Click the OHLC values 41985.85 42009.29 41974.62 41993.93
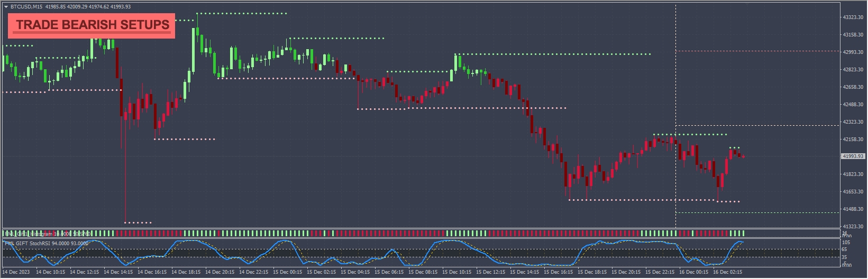Viewport: 868px width, 279px height. [x=88, y=7]
